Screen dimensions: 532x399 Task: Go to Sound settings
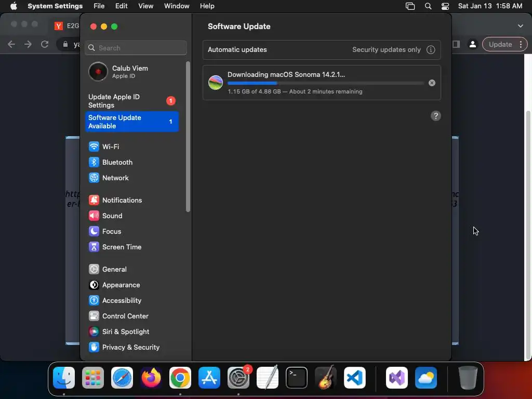tap(131, 216)
